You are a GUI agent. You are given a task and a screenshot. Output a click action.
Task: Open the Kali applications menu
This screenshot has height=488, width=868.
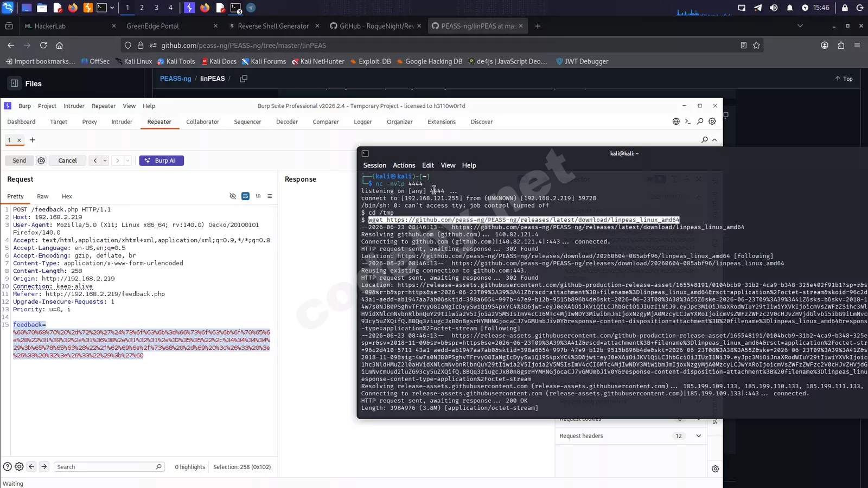(8, 8)
